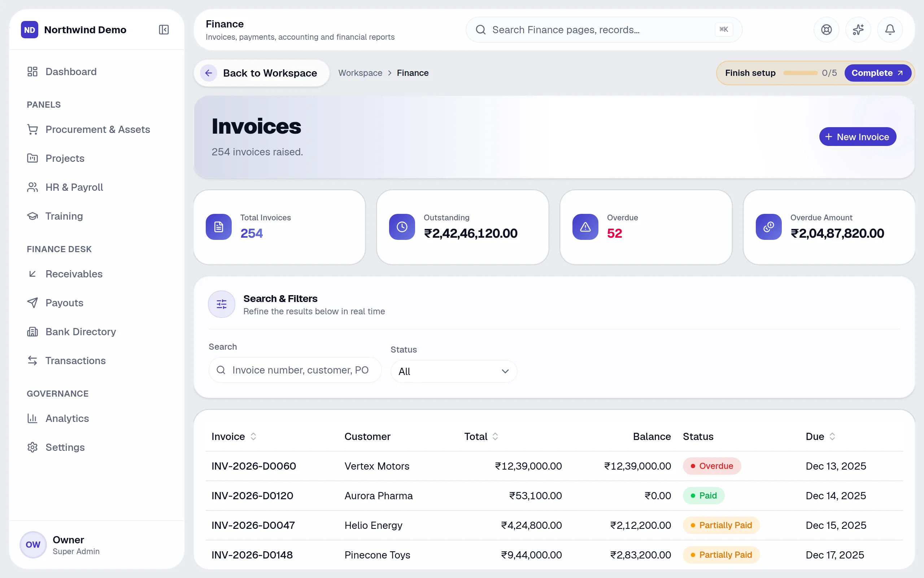Open the help lifebuoy icon

point(826,29)
